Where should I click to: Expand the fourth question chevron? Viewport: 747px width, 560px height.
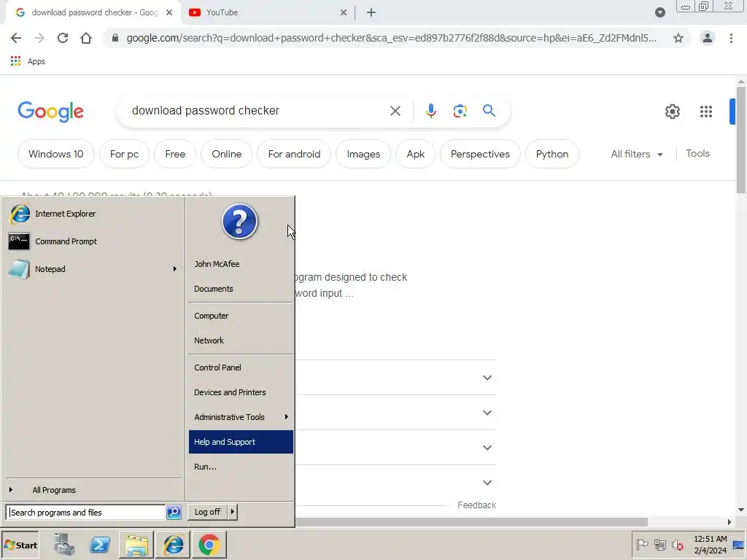click(487, 483)
